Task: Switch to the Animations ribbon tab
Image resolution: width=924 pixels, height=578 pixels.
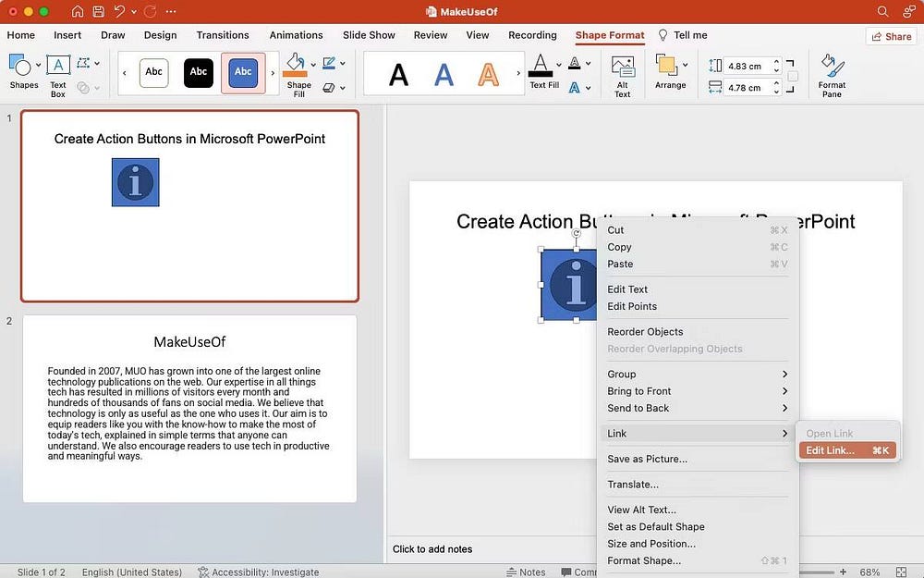Action: [x=296, y=35]
